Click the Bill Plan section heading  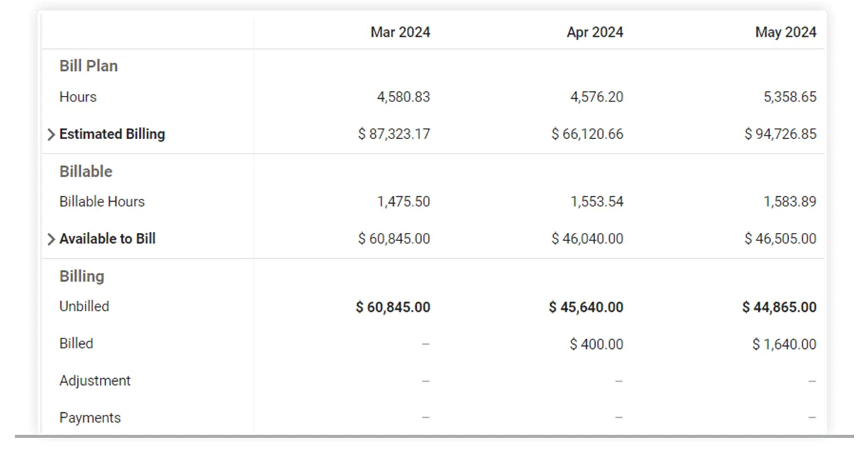pos(88,66)
